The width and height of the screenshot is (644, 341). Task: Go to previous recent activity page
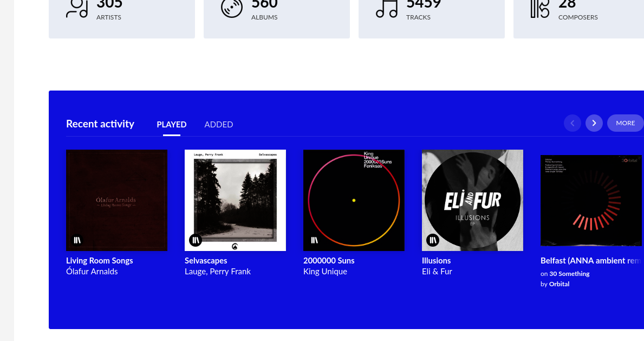[x=572, y=123]
